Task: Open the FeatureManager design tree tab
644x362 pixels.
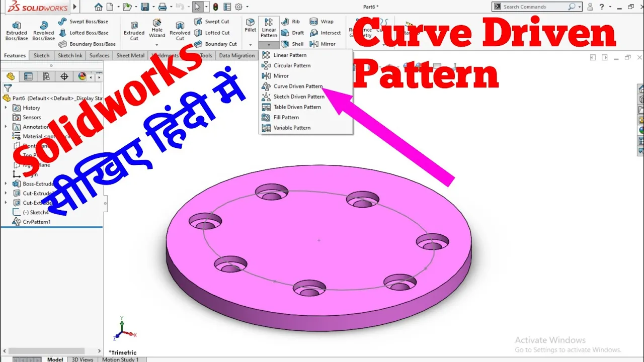Action: point(11,76)
